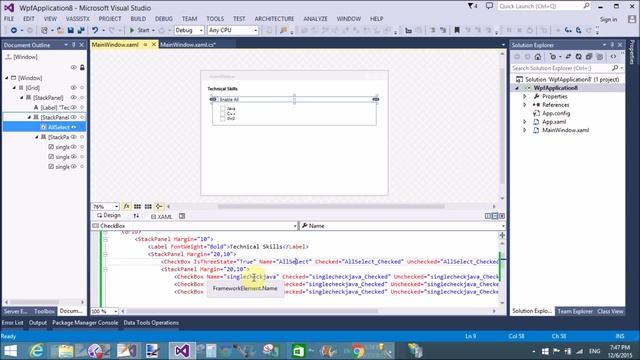
Task: Check the Java checkbox in designer
Action: pos(222,109)
